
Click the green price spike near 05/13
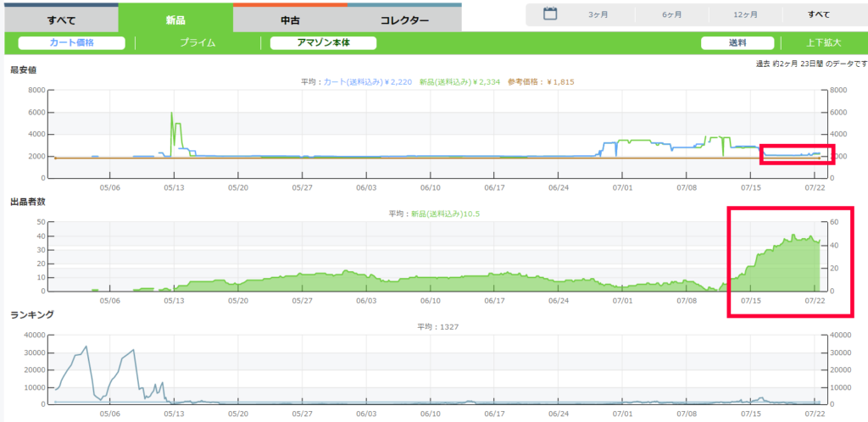[172, 114]
